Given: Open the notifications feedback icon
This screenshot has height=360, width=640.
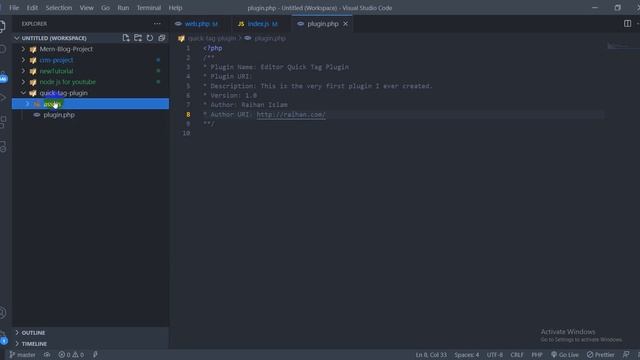Looking at the screenshot, I should coord(626,354).
